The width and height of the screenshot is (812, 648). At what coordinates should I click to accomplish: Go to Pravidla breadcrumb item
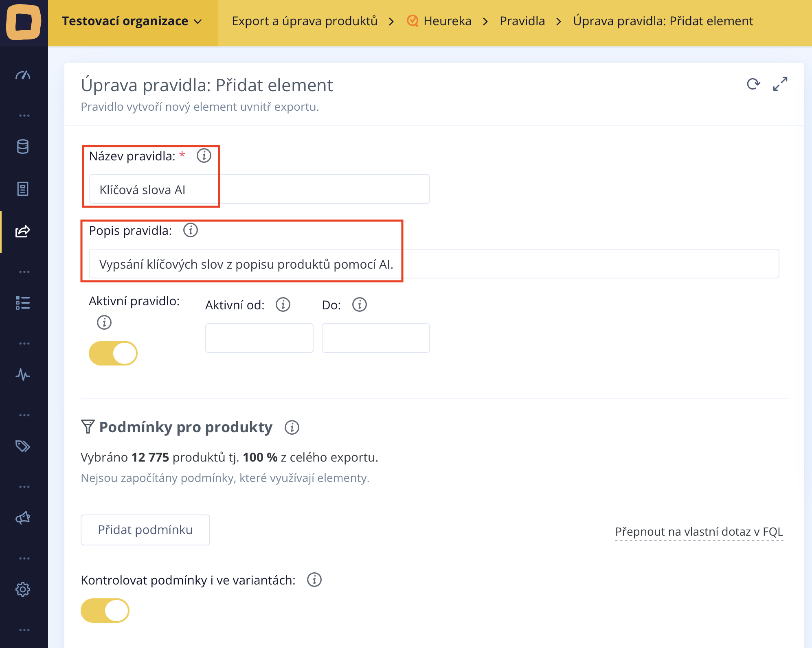[x=522, y=21]
